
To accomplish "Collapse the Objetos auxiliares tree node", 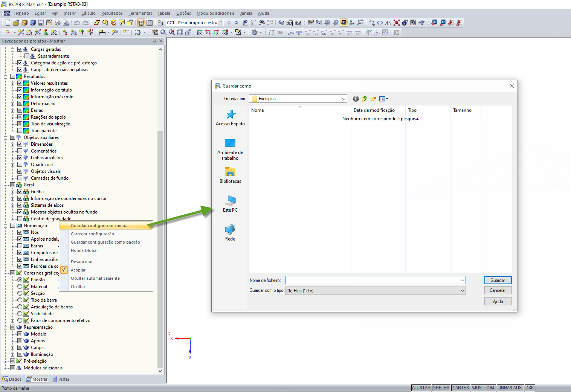I will 6,137.
